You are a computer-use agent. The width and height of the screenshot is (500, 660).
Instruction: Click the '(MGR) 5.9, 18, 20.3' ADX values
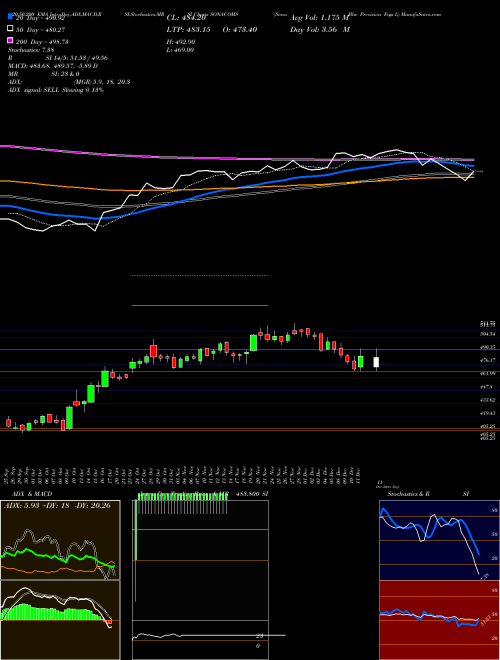pos(102,82)
